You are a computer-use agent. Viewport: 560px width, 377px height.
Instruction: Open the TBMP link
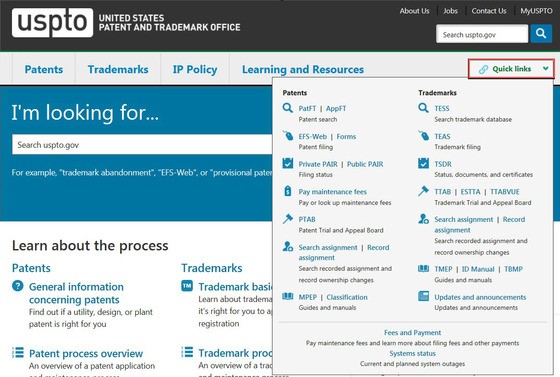coord(513,269)
